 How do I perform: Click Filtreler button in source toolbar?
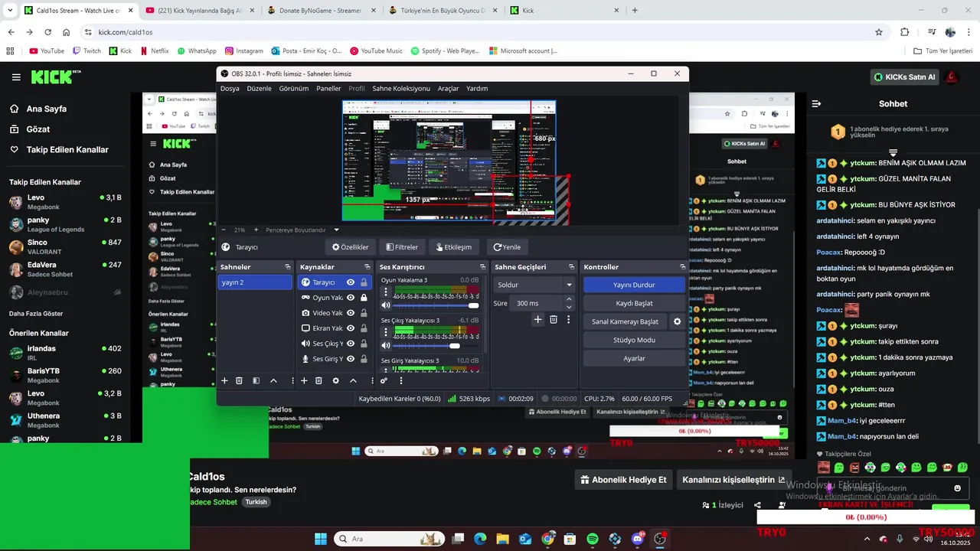click(402, 247)
